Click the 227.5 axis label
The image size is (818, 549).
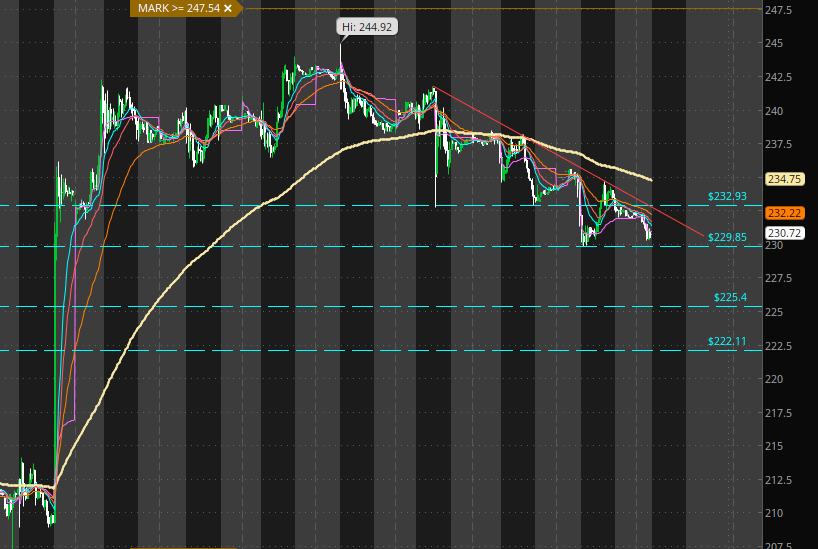point(778,278)
